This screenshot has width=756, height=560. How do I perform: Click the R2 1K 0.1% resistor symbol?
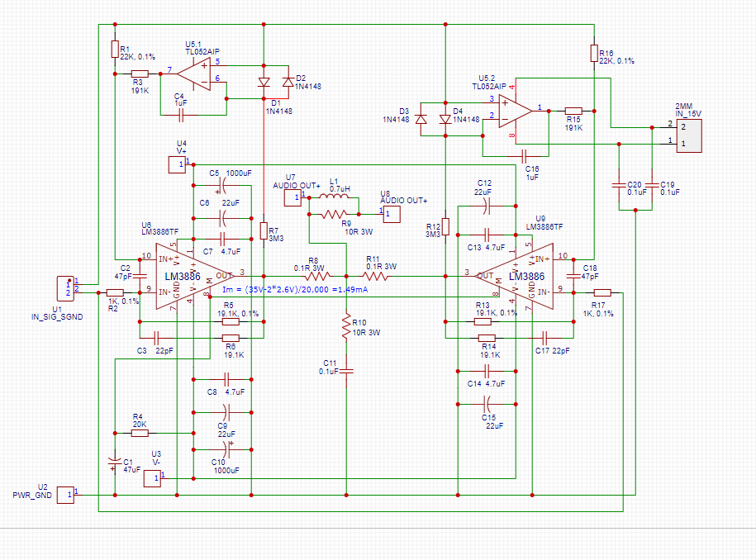click(x=115, y=292)
